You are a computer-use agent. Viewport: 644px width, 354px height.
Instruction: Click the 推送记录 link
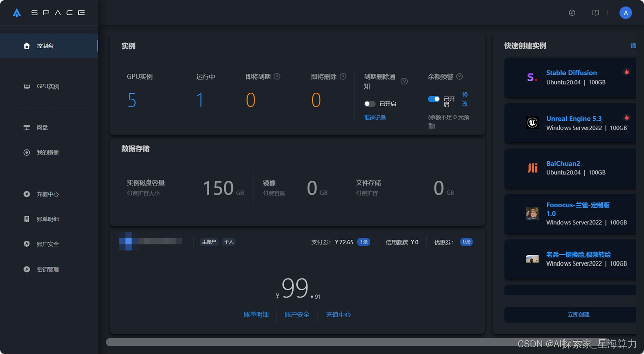[375, 117]
